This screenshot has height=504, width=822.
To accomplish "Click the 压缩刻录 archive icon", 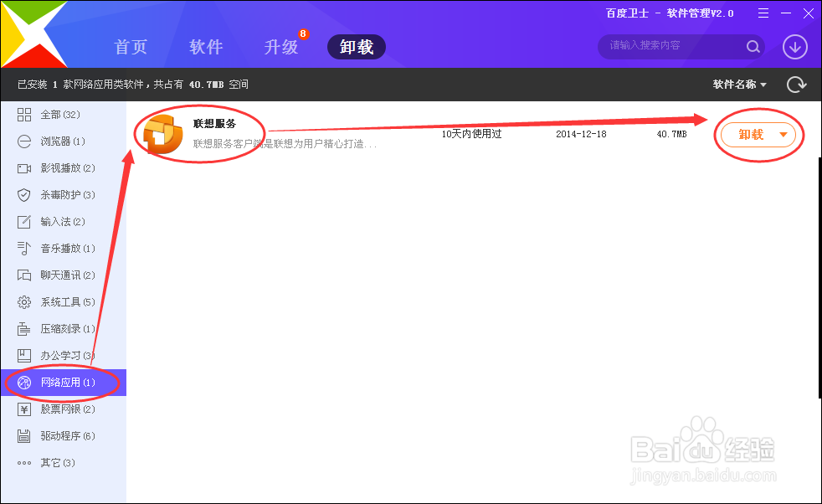I will (24, 329).
